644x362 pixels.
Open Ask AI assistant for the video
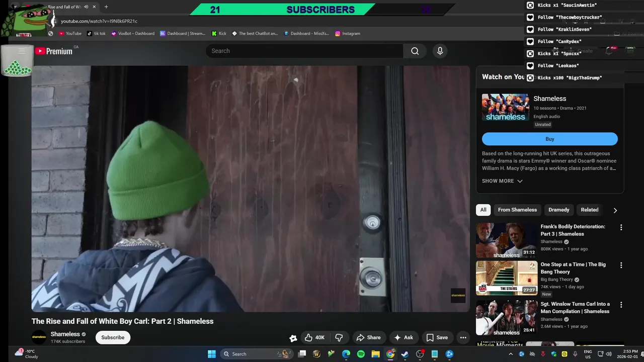point(404,337)
